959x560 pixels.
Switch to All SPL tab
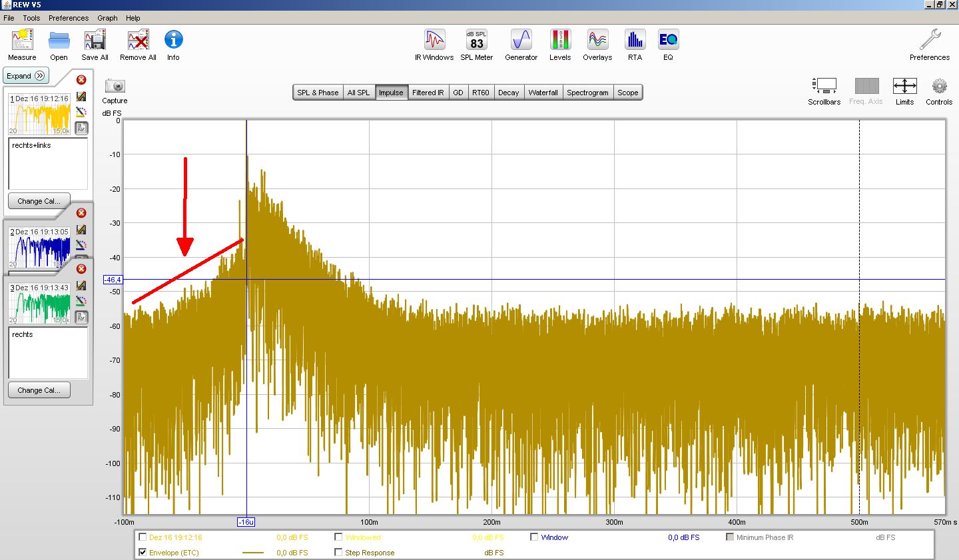click(358, 93)
